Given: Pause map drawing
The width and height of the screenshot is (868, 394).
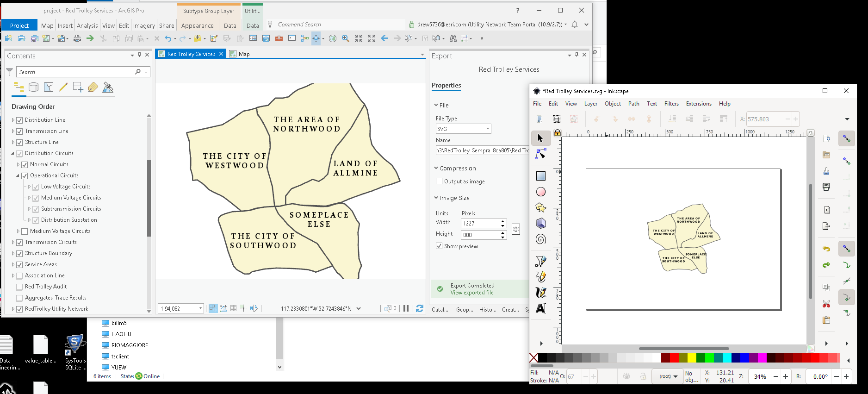Looking at the screenshot, I should 406,308.
